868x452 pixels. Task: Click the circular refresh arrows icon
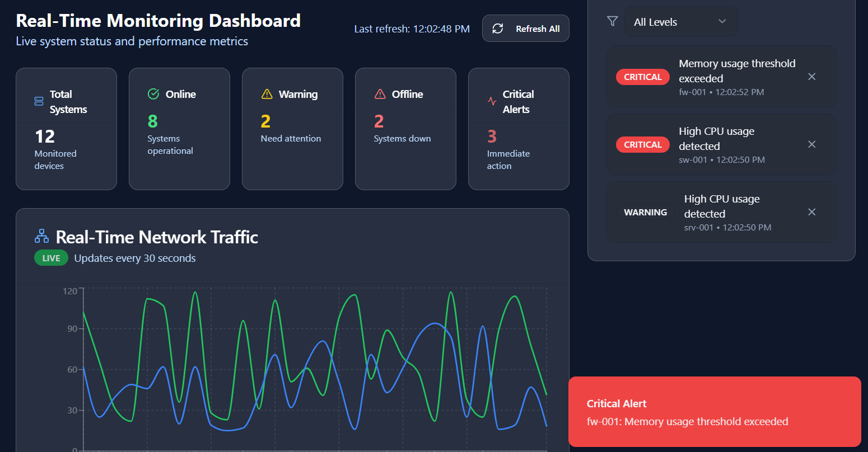tap(497, 29)
